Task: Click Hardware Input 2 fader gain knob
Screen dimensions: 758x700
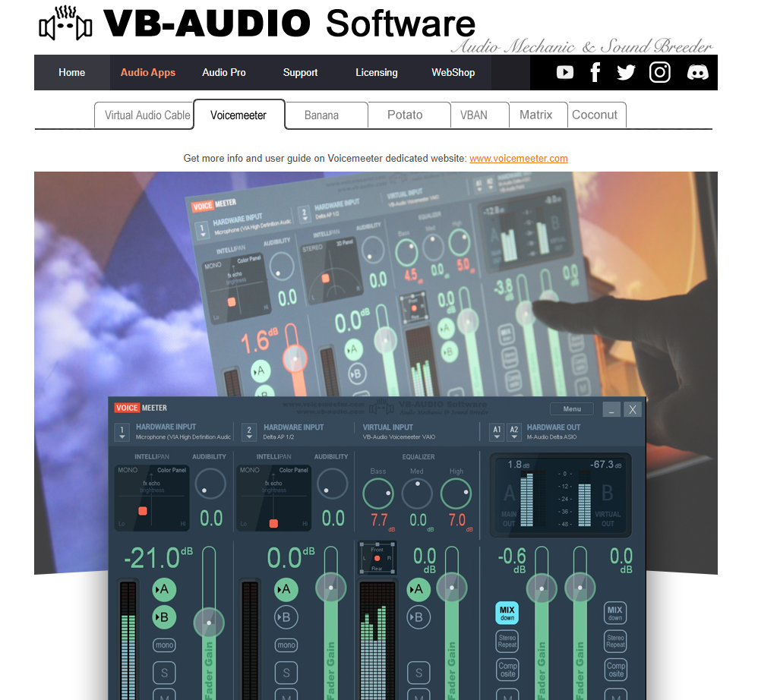Action: [330, 588]
